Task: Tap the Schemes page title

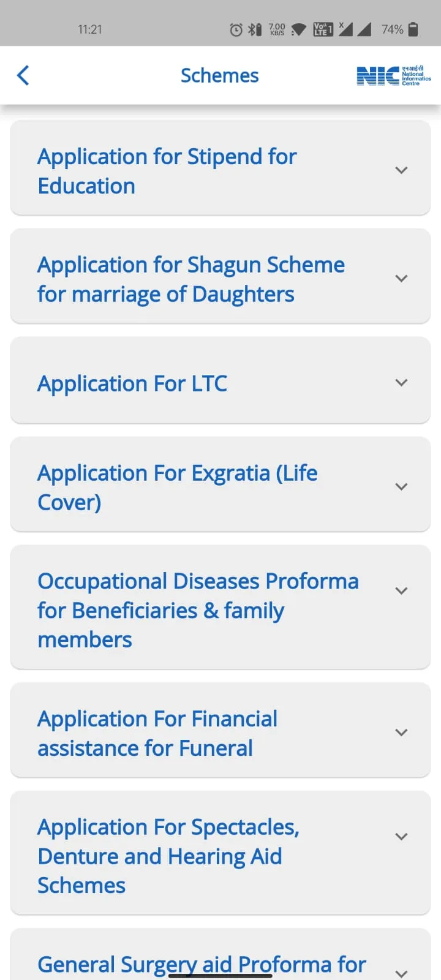Action: coord(219,75)
